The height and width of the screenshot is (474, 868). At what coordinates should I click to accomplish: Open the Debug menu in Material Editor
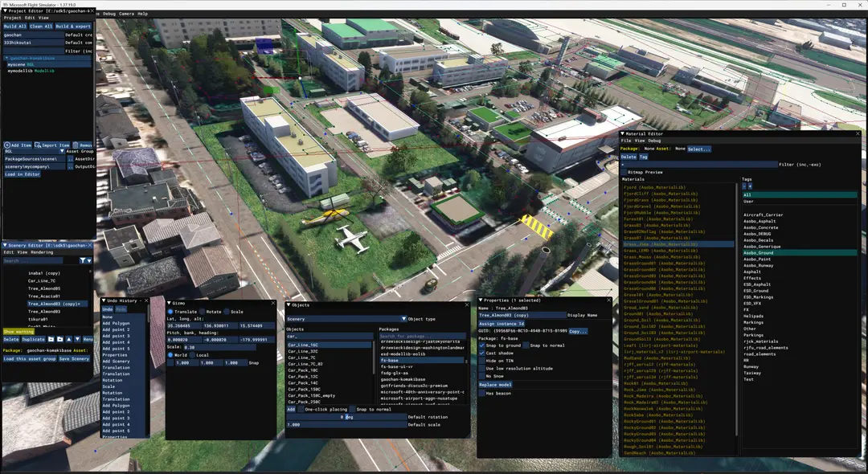tap(654, 141)
